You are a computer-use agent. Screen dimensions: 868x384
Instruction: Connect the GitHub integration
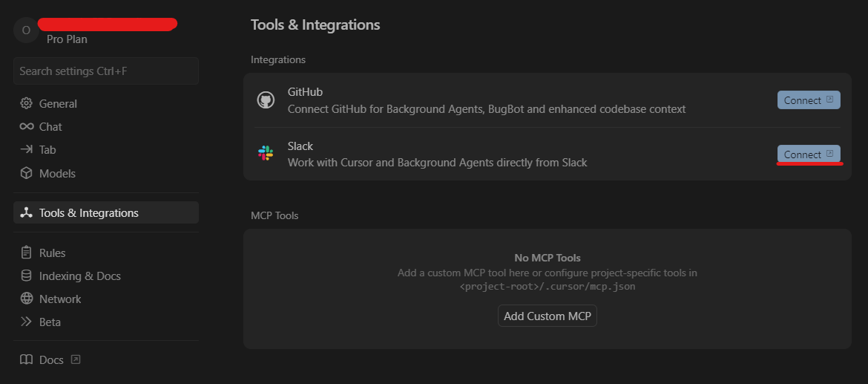tap(809, 100)
